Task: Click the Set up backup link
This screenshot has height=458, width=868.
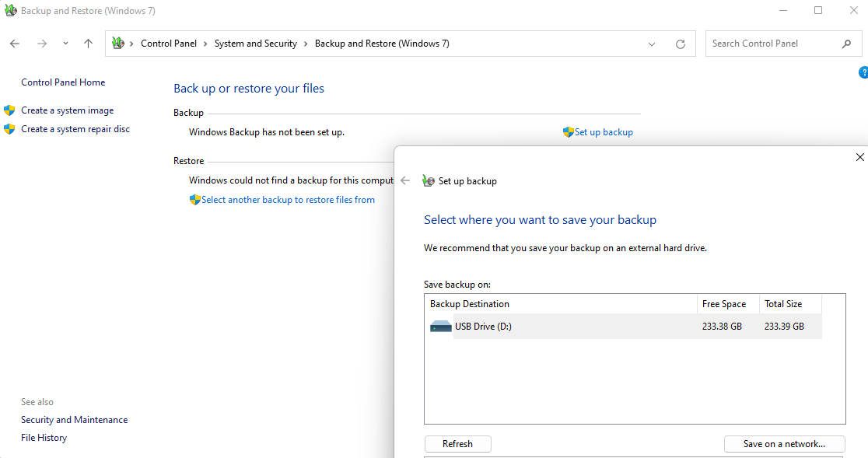Action: tap(604, 132)
